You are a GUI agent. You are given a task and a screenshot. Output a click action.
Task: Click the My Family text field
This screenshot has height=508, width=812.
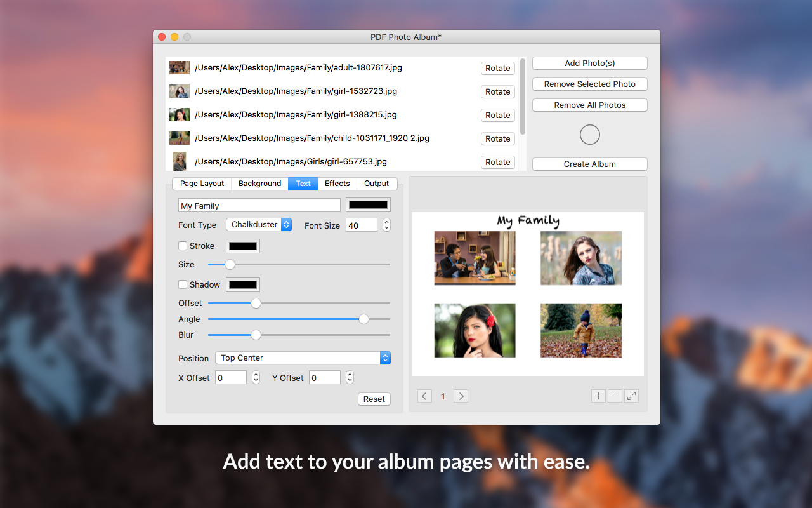[259, 205]
